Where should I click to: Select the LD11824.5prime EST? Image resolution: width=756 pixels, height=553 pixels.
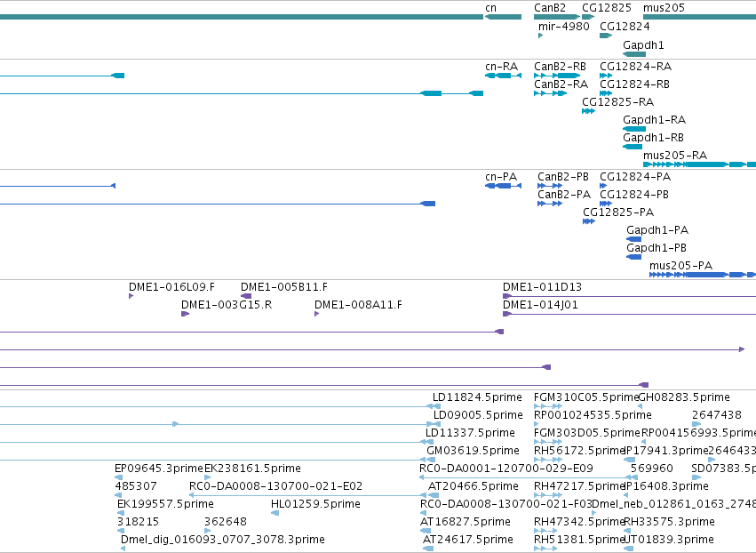pyautogui.click(x=436, y=406)
